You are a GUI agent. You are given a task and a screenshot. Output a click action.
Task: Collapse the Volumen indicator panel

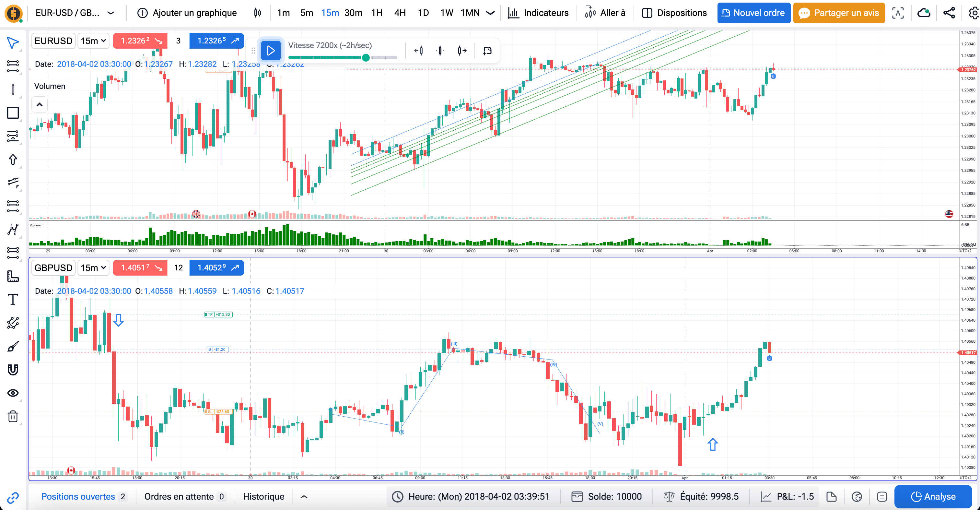pyautogui.click(x=39, y=104)
